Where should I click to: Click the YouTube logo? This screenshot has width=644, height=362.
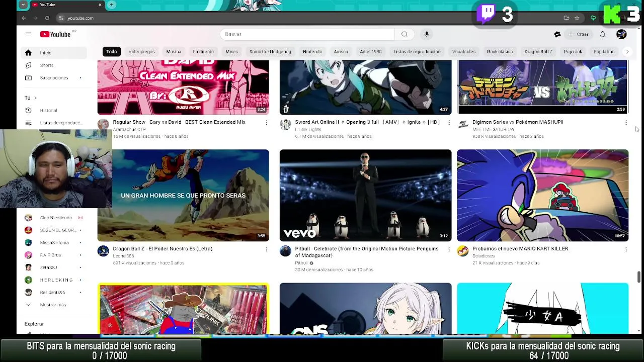point(56,34)
